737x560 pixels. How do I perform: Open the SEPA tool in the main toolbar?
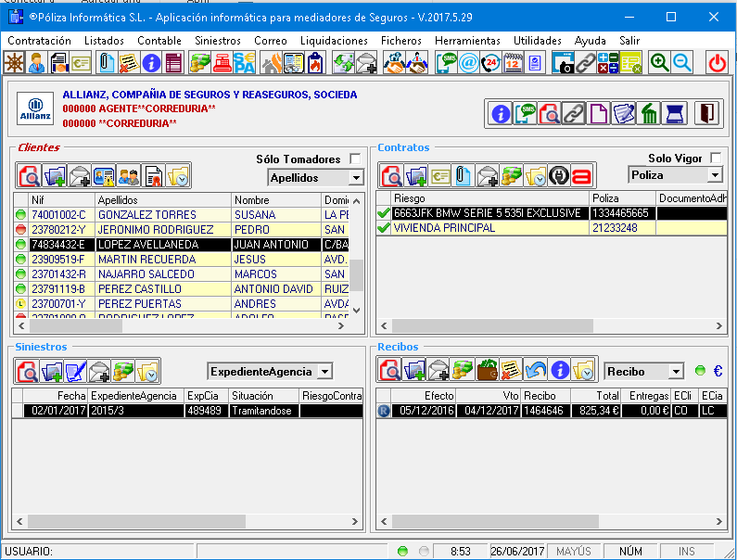coord(245,62)
